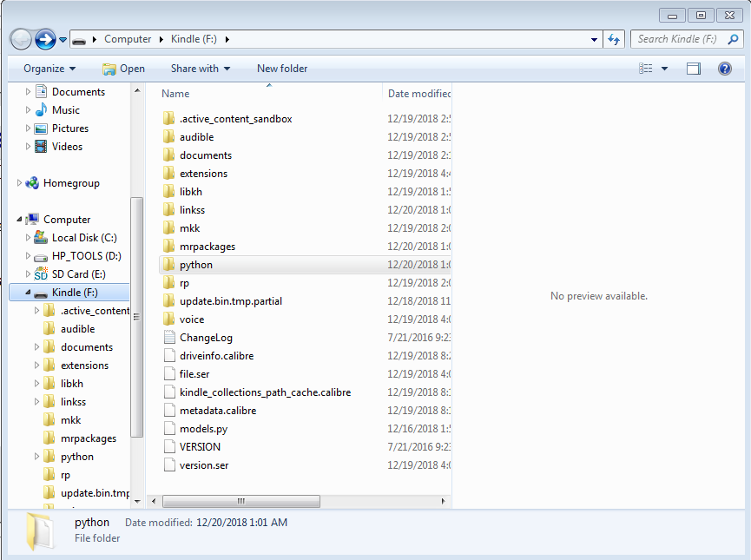
Task: Select the Homegroup icon
Action: click(x=32, y=183)
